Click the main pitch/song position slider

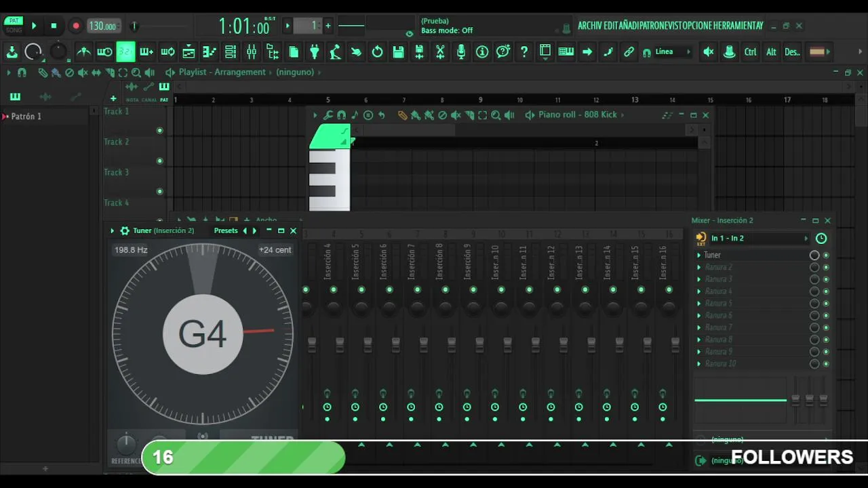[x=160, y=26]
